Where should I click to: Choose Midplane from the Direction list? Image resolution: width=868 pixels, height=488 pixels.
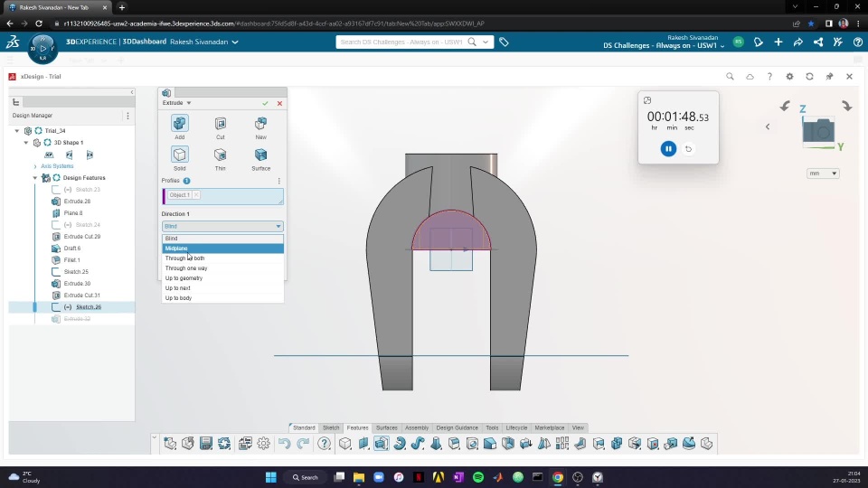click(222, 249)
